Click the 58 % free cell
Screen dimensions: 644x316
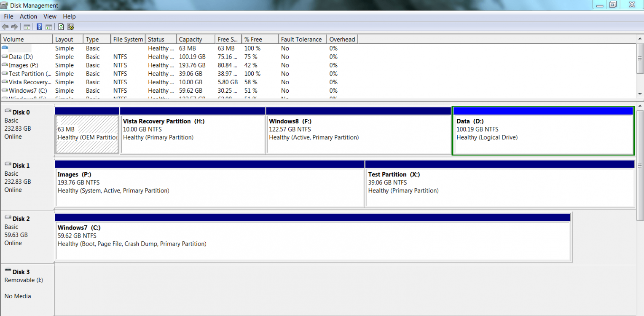[x=251, y=82]
